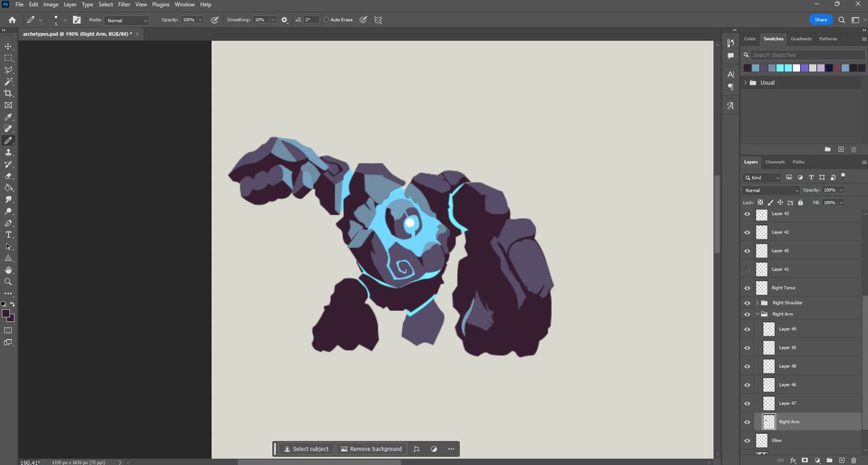Expand the Right Shoulder group
The height and width of the screenshot is (465, 868).
(757, 302)
